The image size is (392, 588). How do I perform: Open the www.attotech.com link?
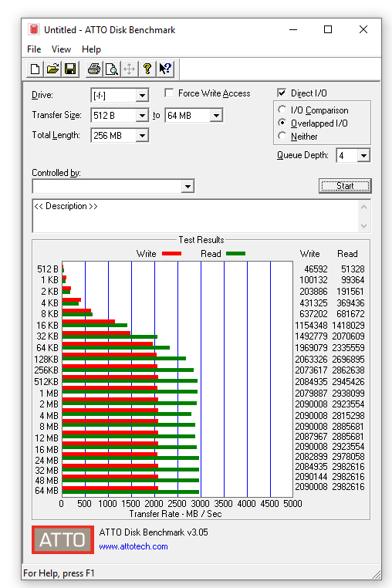point(133,546)
